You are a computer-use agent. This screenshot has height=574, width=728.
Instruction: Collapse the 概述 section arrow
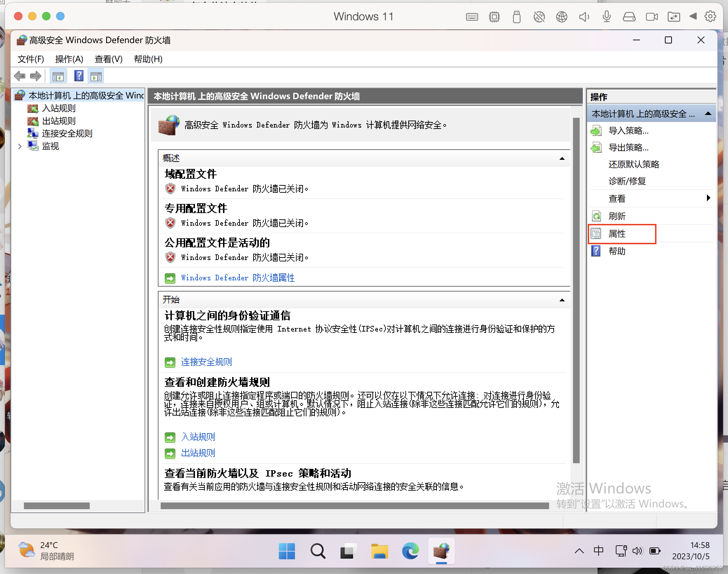[x=562, y=158]
